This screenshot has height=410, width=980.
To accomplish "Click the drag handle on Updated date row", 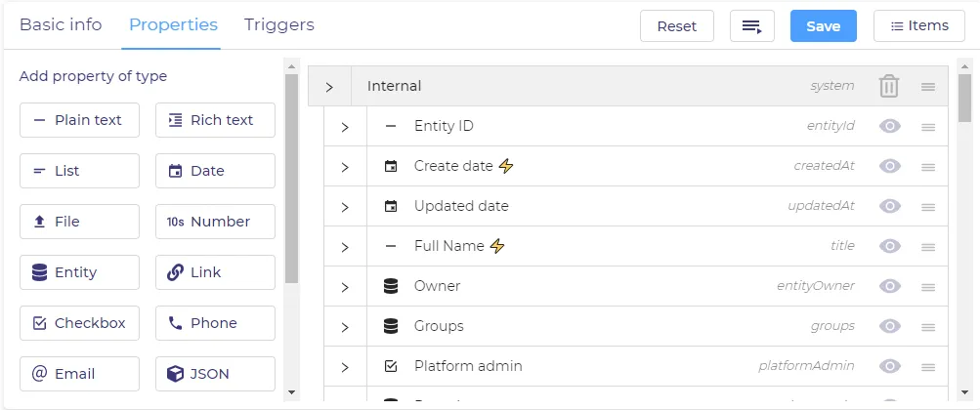I will coord(928,207).
